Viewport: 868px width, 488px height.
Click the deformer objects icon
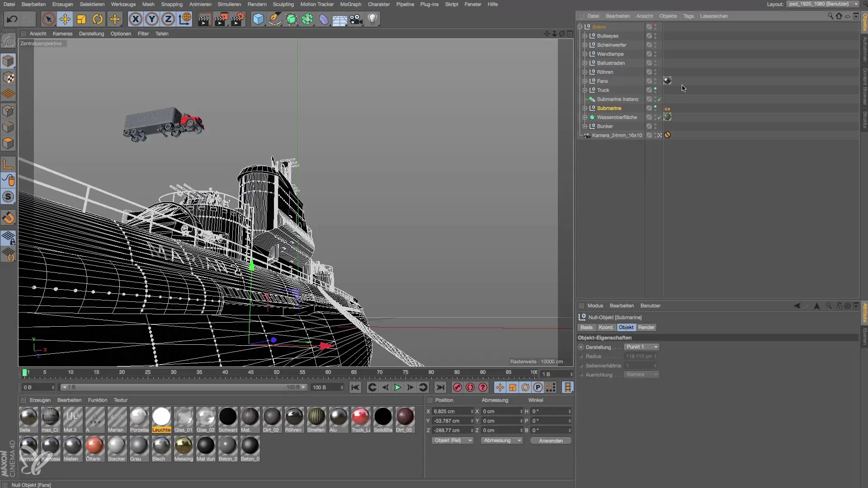[x=324, y=19]
